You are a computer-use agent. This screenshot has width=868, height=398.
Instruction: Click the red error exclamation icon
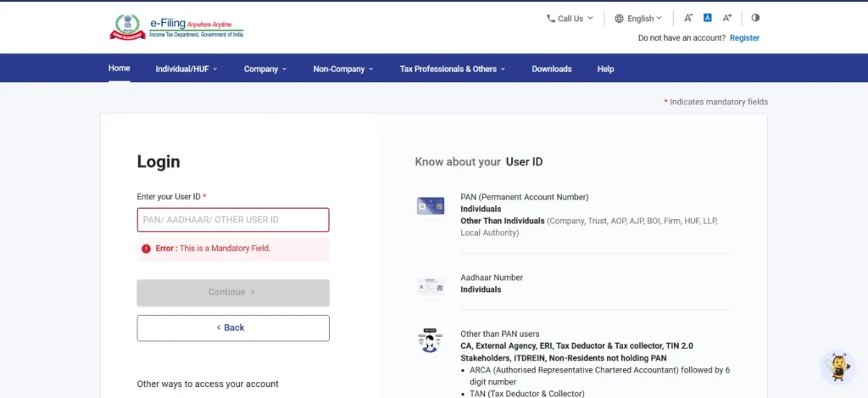click(146, 249)
